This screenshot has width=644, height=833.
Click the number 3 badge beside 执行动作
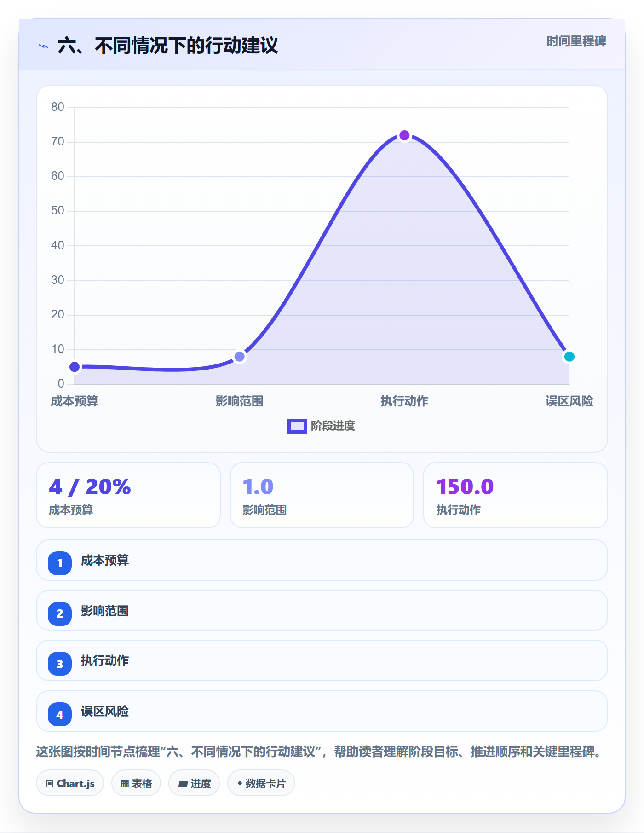point(60,664)
